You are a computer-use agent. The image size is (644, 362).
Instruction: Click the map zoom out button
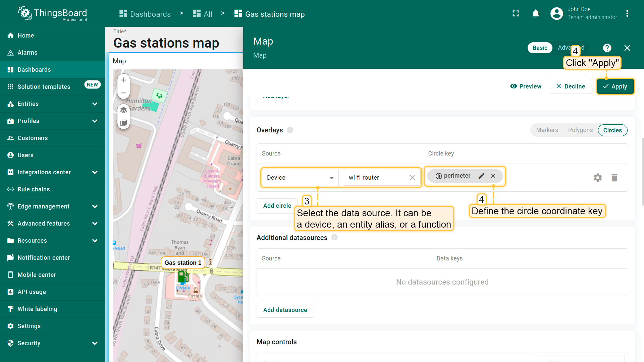pyautogui.click(x=123, y=93)
